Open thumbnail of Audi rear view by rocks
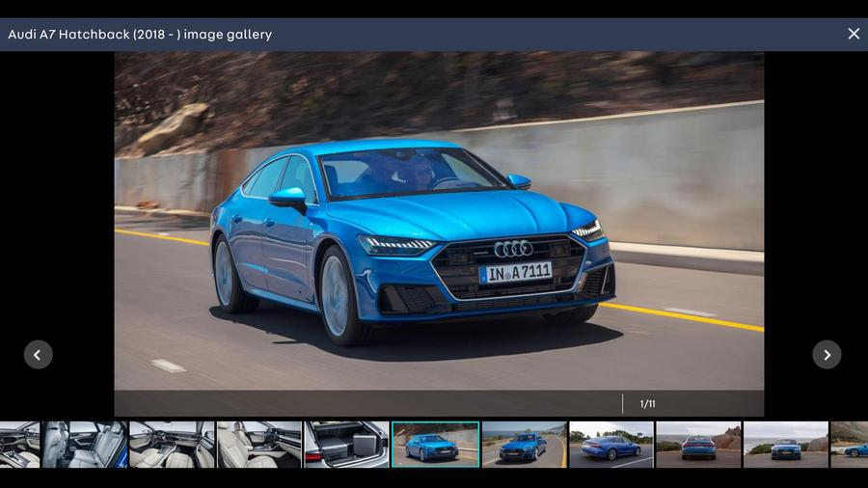This screenshot has width=868, height=488. point(698,445)
